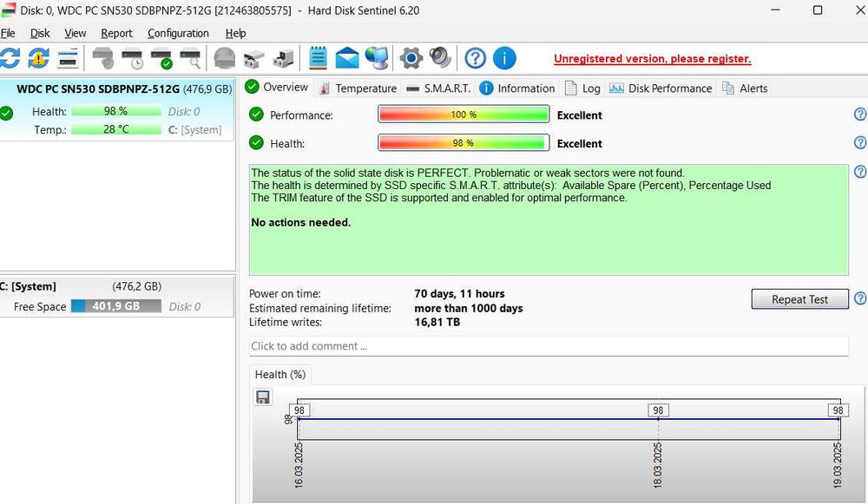Click the globe and monitor network icon

point(377,58)
